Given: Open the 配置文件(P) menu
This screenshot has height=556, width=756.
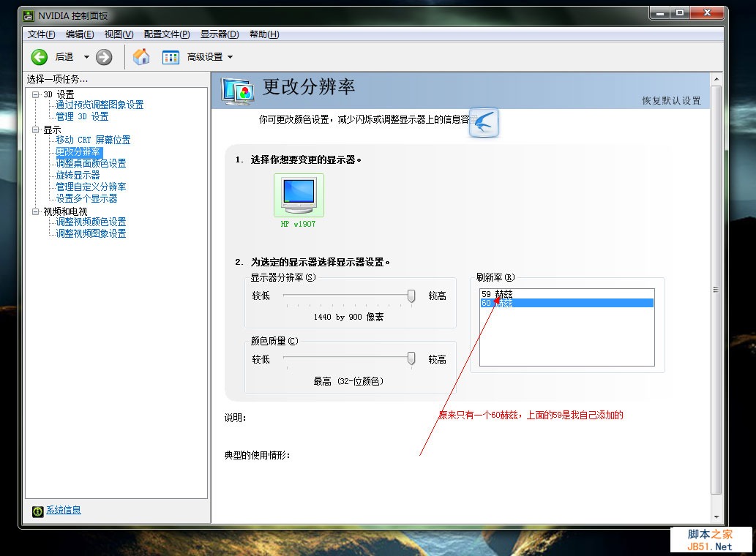Looking at the screenshot, I should click(167, 34).
